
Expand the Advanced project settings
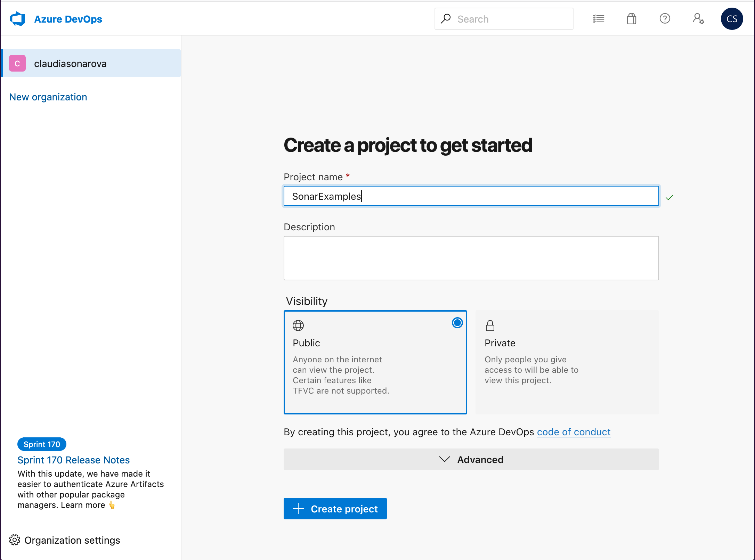[470, 459]
